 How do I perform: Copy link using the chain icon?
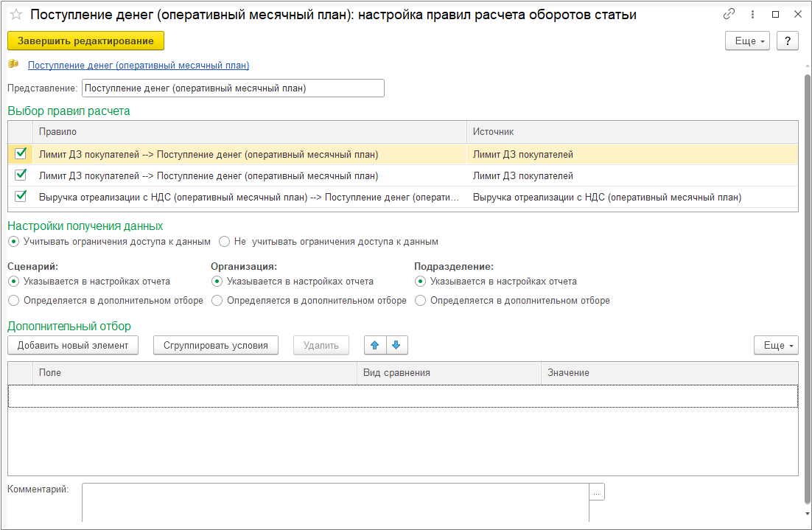[x=729, y=14]
